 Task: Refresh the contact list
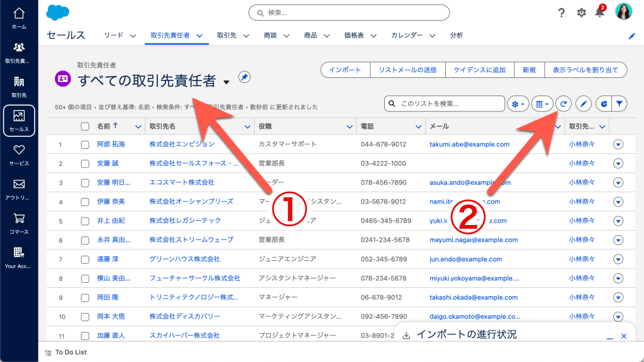[563, 104]
